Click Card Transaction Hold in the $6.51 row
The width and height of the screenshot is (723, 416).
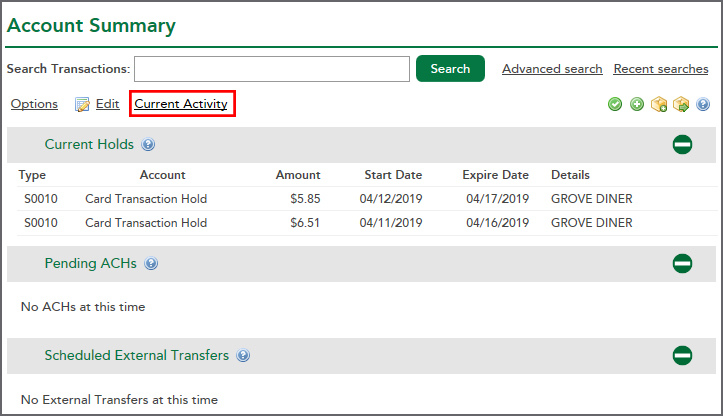pyautogui.click(x=146, y=223)
